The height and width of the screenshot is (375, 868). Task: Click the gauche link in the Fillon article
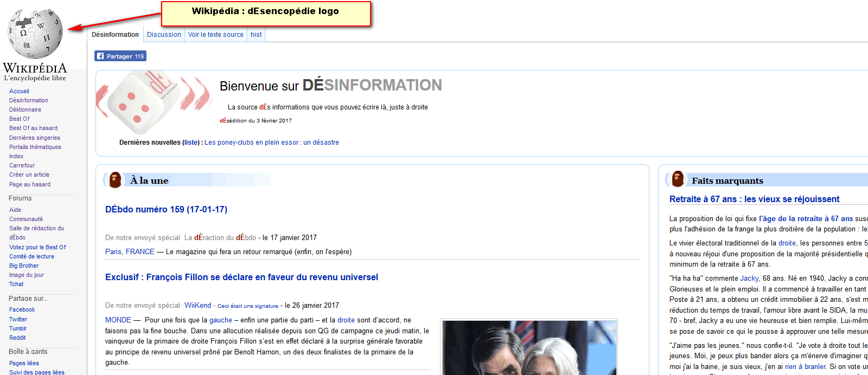[x=221, y=320]
